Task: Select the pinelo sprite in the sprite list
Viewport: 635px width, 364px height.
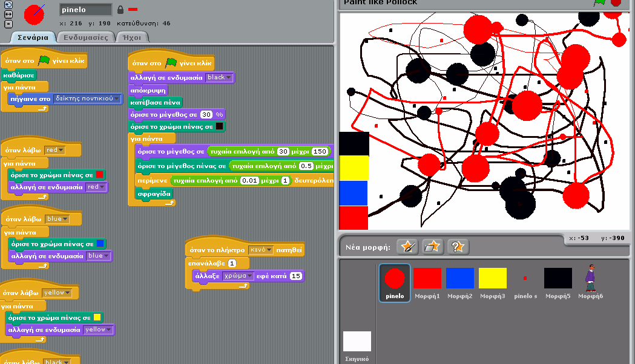Action: 395,283
